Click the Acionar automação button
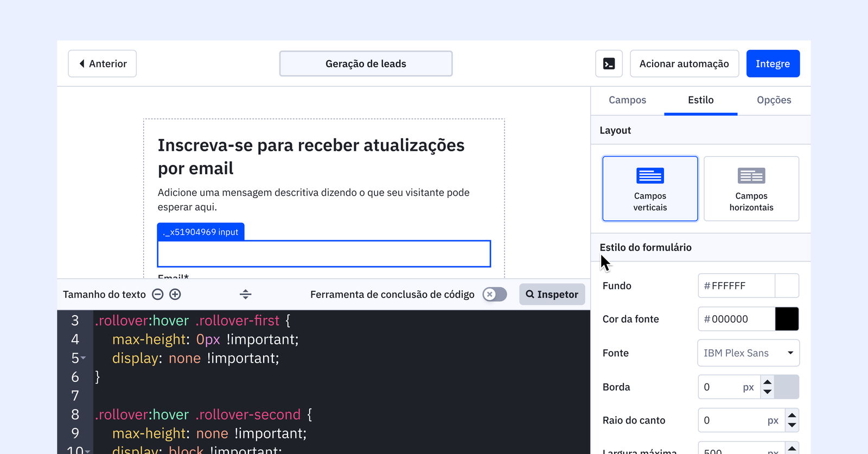This screenshot has width=868, height=454. [x=684, y=64]
